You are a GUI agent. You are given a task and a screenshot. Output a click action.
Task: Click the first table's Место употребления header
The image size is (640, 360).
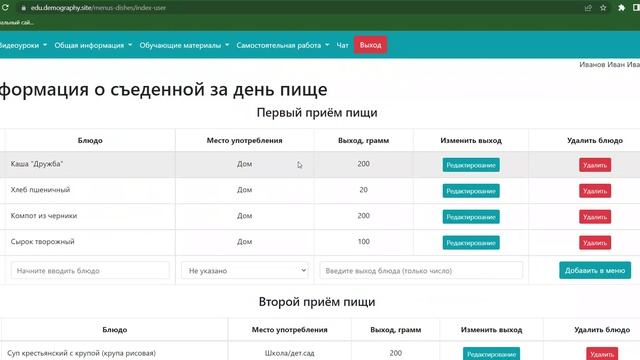coord(244,140)
